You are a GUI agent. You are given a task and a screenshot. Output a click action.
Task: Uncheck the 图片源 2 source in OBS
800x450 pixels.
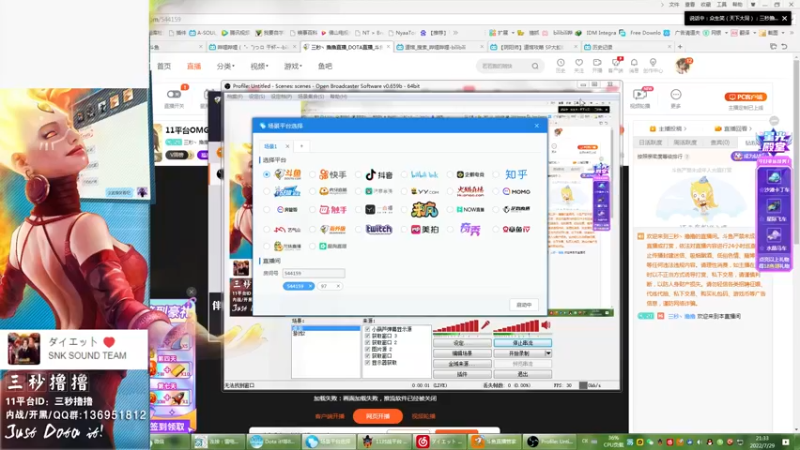click(x=367, y=349)
